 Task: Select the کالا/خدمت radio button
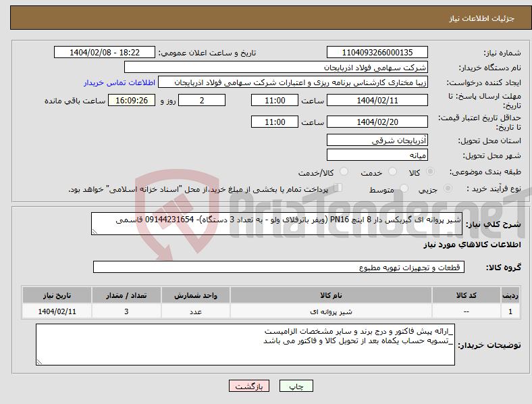(x=344, y=172)
